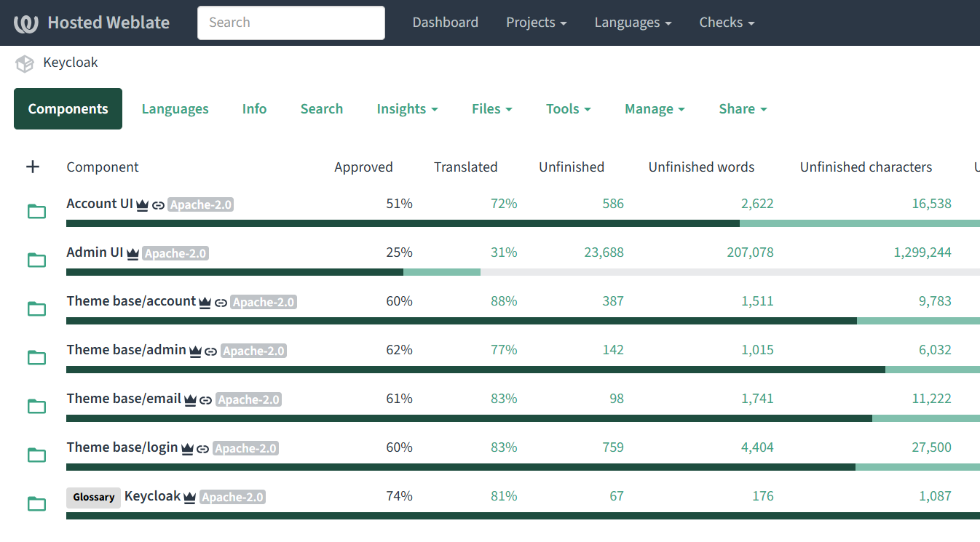Switch to the Languages tab

point(175,108)
